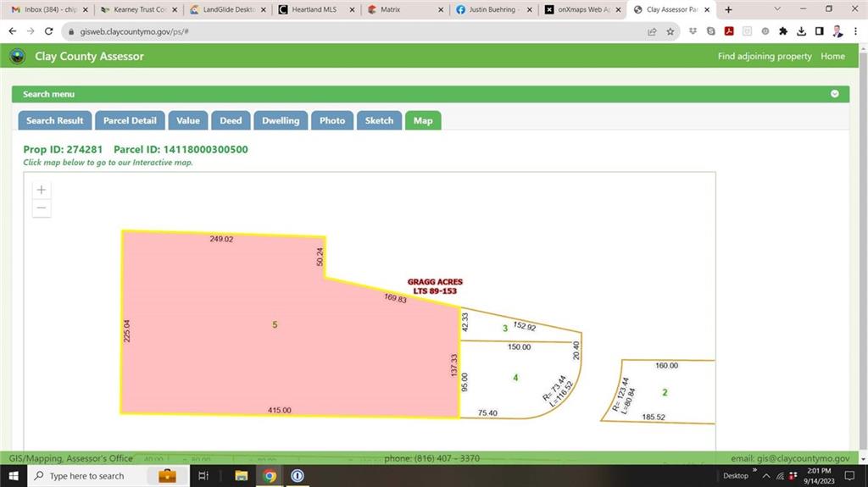Image resolution: width=868 pixels, height=487 pixels.
Task: Open the tab search dropdown arrow
Action: point(780,9)
